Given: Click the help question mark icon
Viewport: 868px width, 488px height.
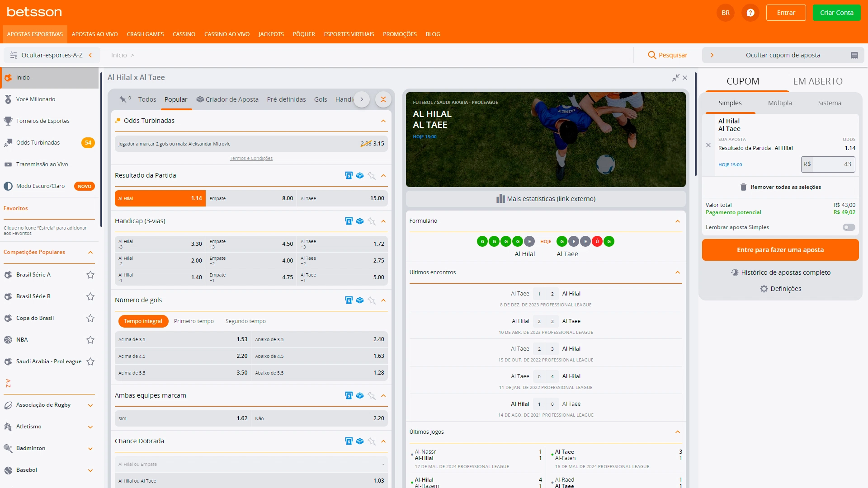Looking at the screenshot, I should (750, 13).
